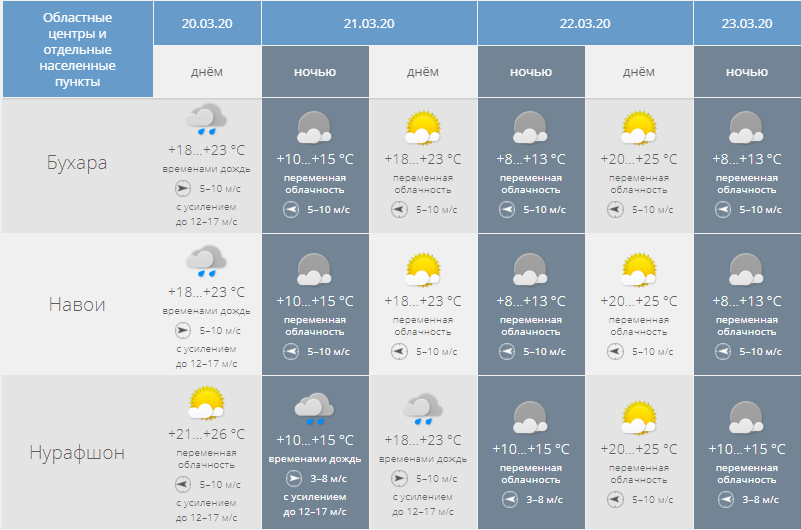Click Бухара rain cloud icon for 20.03.20
801x530 pixels.
[207, 120]
